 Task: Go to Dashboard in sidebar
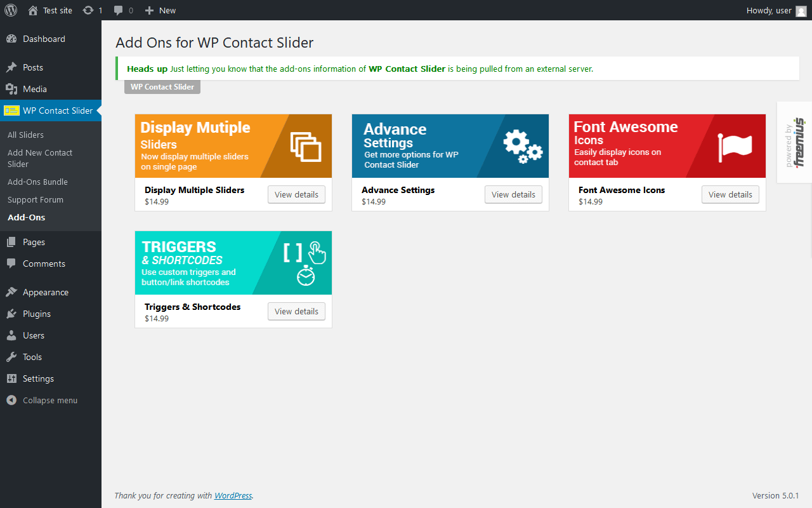coord(51,39)
